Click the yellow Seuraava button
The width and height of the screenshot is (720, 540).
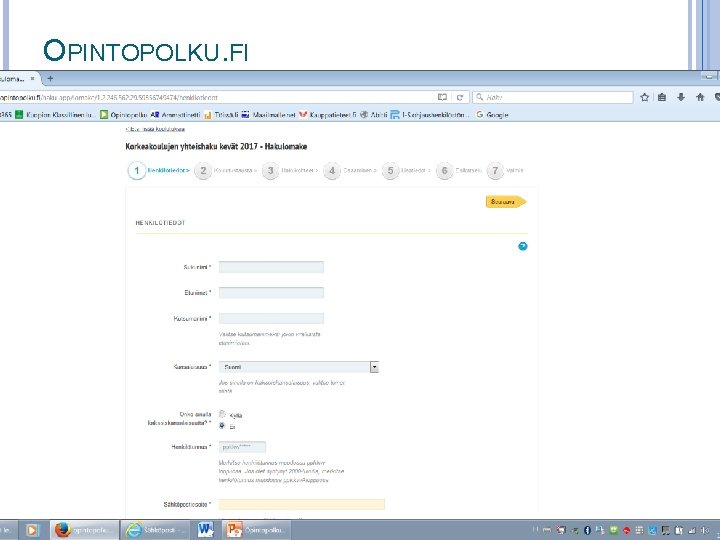pos(506,202)
